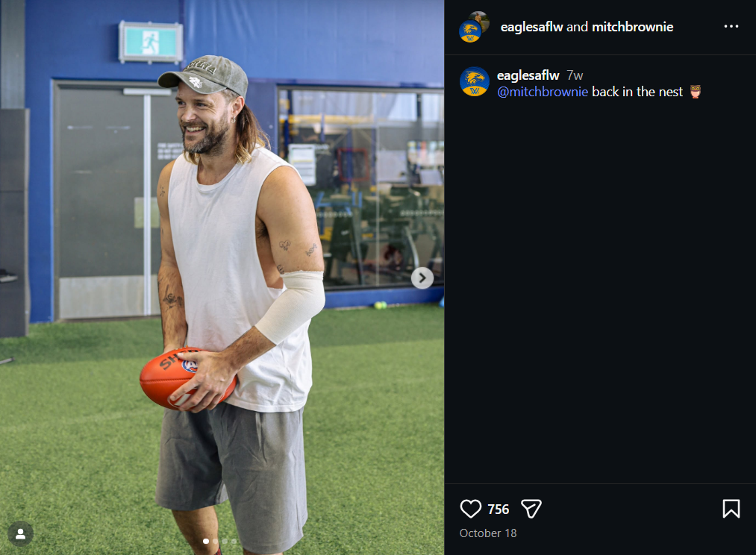This screenshot has height=555, width=756.
Task: Follow the @mitchbrownie mention in the caption
Action: 543,92
